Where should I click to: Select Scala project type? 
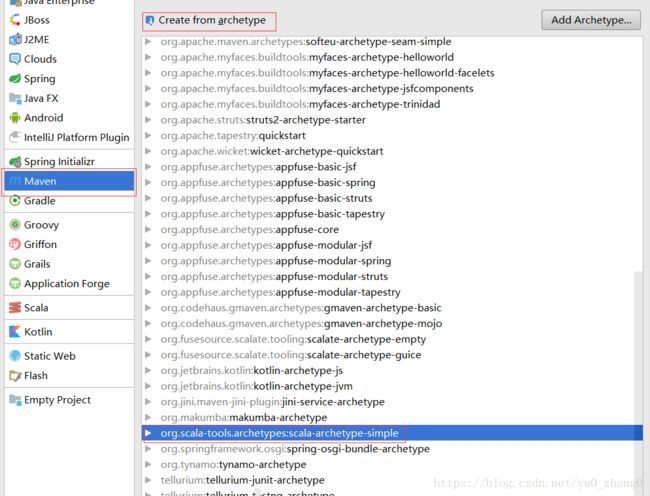[69, 307]
